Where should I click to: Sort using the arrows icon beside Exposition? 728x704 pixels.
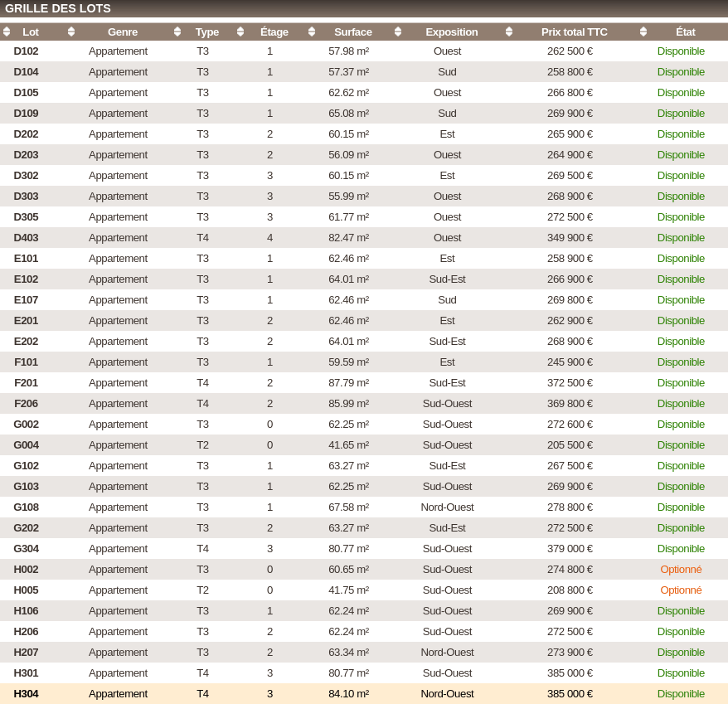pos(398,32)
